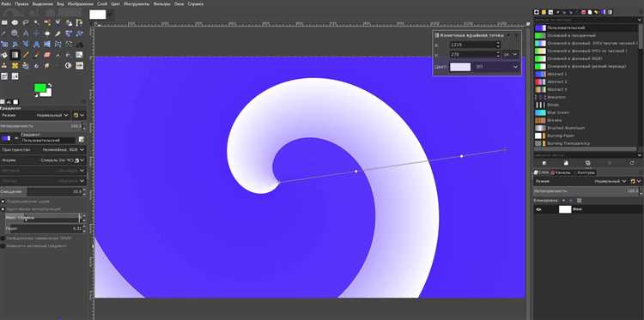The height and width of the screenshot is (320, 644).
Task: Open the Изображение menu
Action: coord(81,3)
